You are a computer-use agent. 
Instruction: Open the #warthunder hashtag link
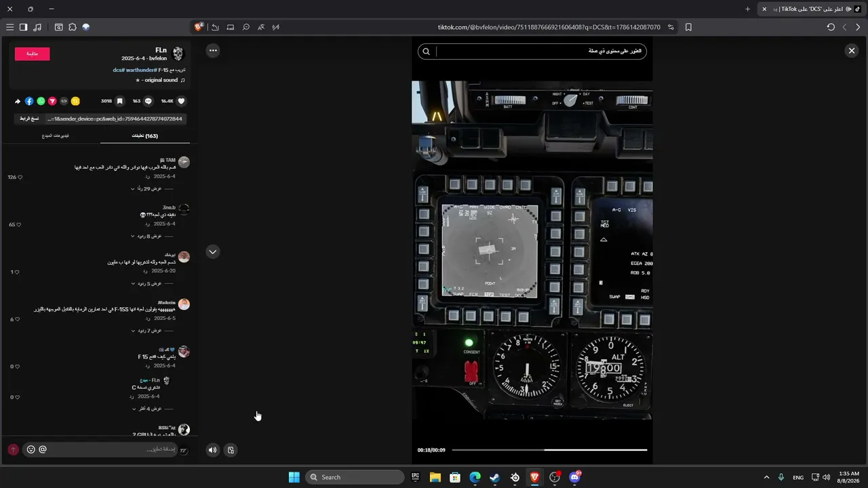(x=141, y=70)
